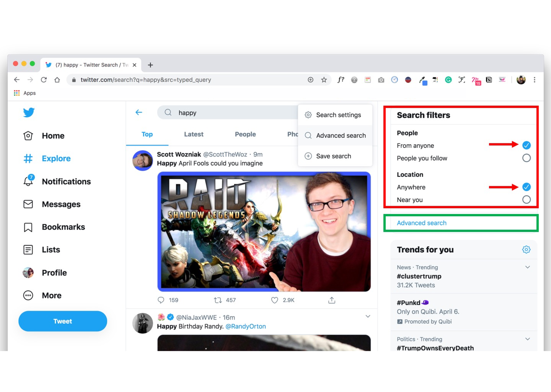Viewport: 551px width, 392px height.
Task: Open the Grammarly extension icon
Action: 448,80
